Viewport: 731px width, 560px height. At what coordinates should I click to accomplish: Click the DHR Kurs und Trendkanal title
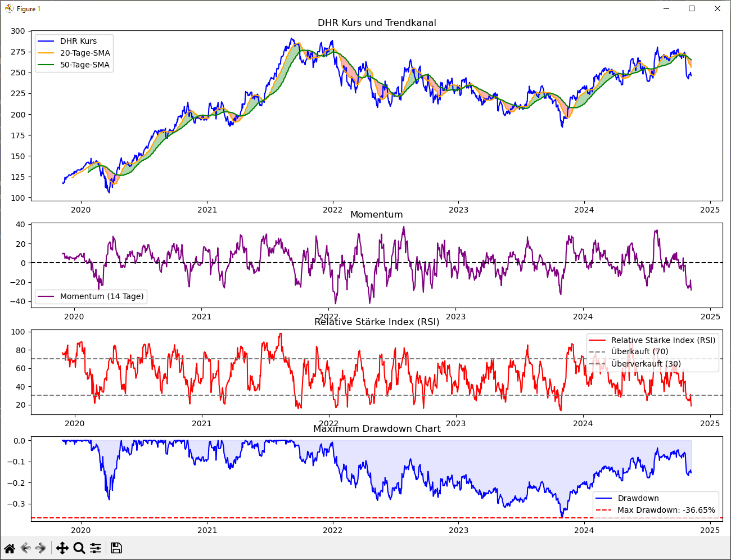[x=377, y=23]
